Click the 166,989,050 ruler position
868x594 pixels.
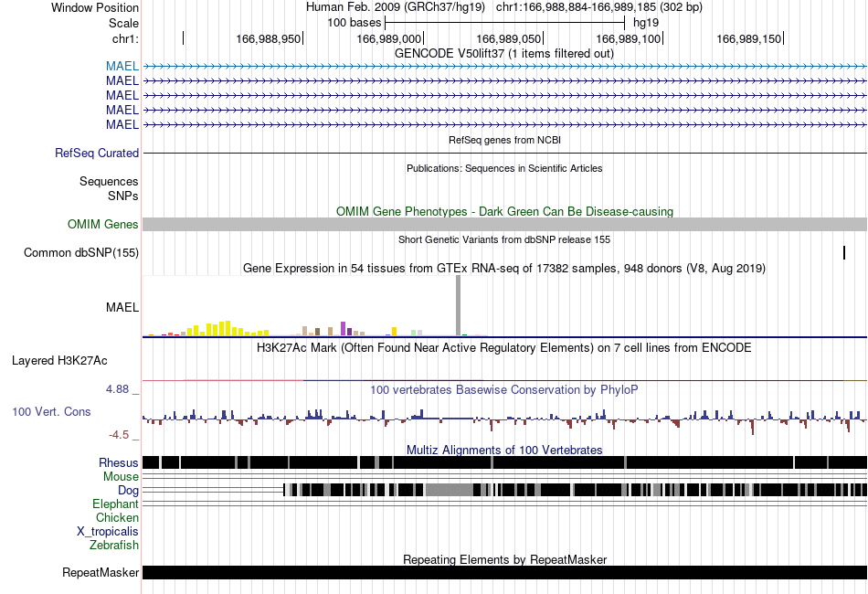coord(508,38)
